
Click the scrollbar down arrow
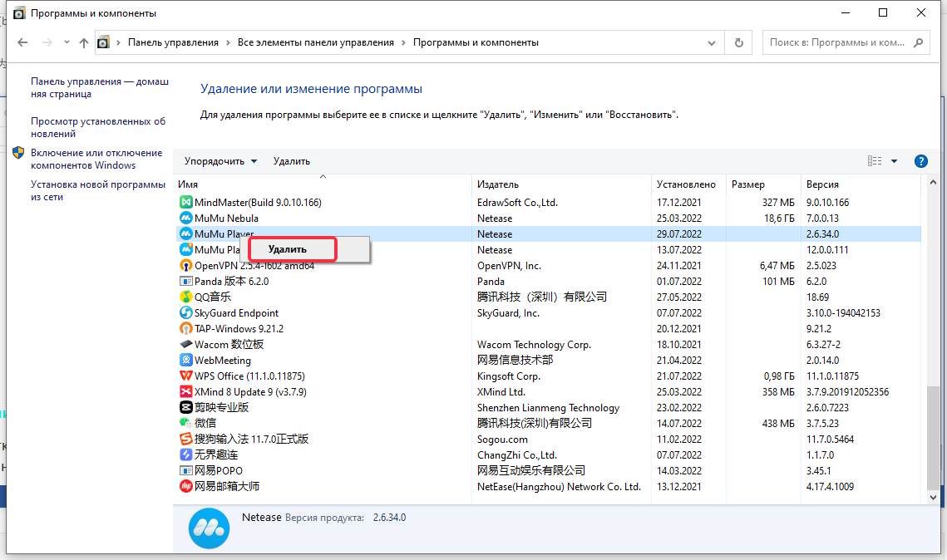pos(933,498)
